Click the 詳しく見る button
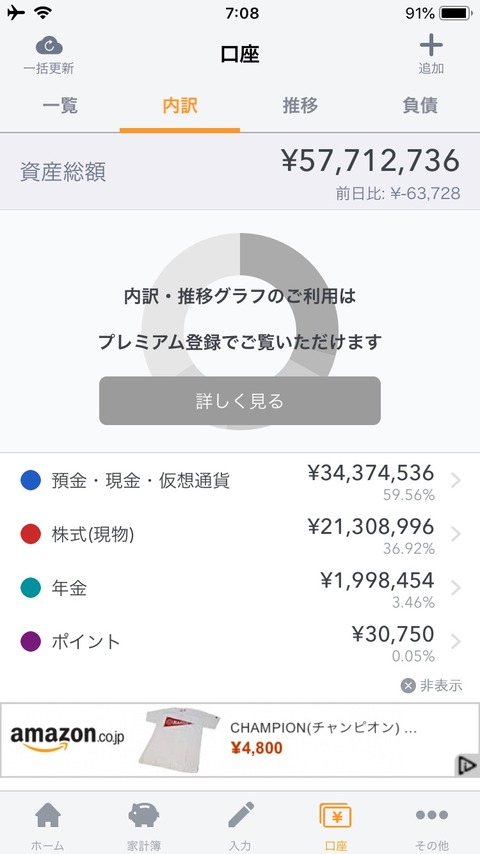The image size is (480, 854). click(x=240, y=401)
